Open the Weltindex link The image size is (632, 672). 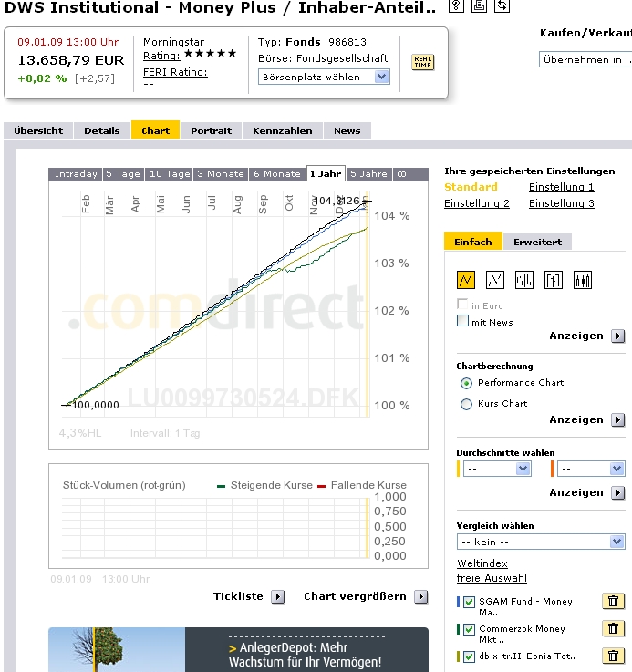pyautogui.click(x=482, y=563)
